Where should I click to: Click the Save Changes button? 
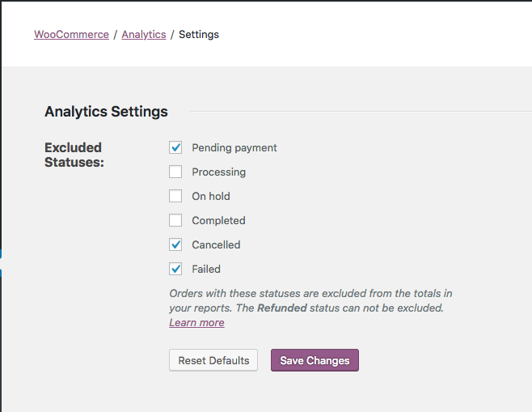point(315,360)
